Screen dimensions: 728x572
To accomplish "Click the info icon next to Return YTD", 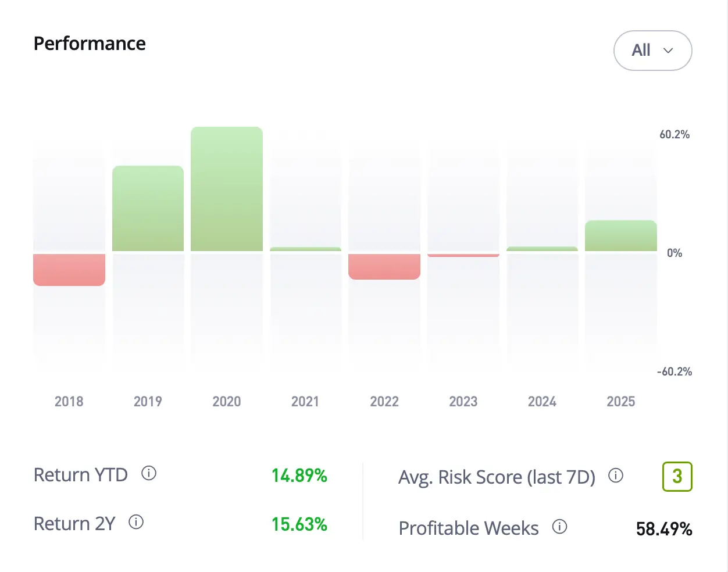I will point(149,474).
